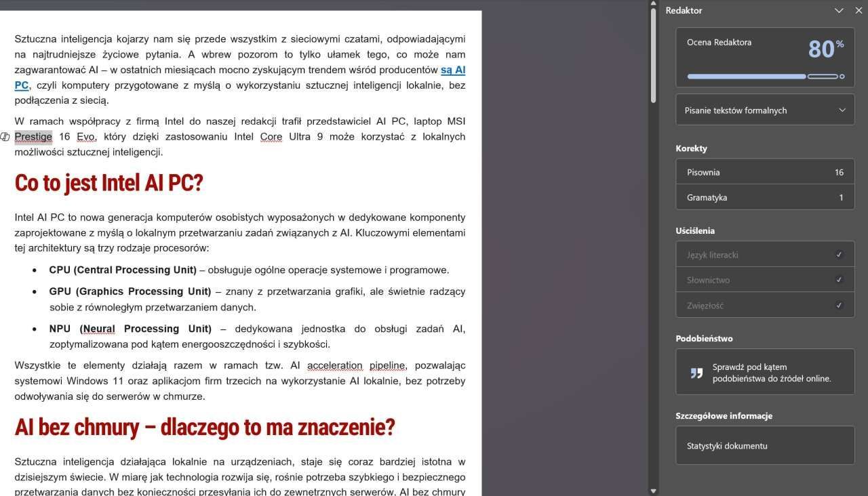
Task: Click the bullet before NPU list item
Action: [x=35, y=329]
